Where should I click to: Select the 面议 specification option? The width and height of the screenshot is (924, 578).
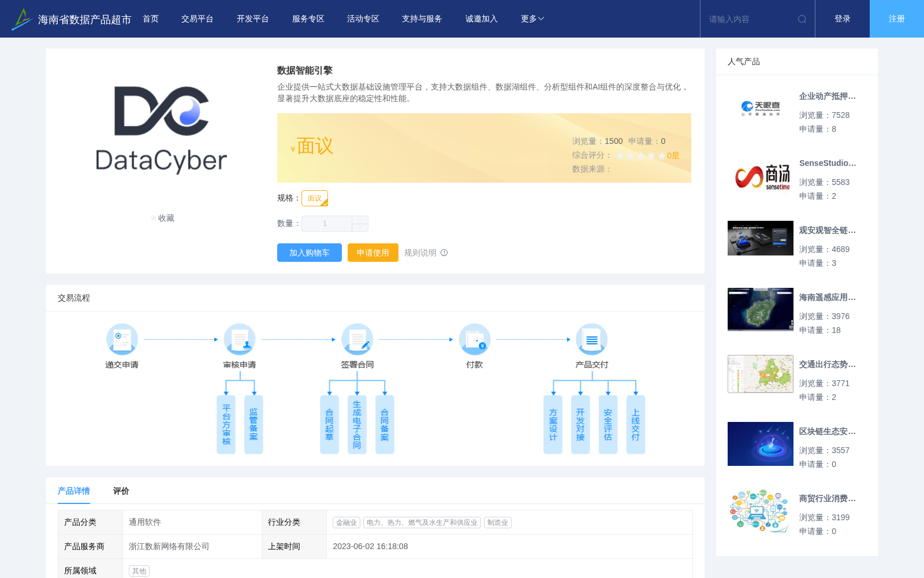coord(315,198)
